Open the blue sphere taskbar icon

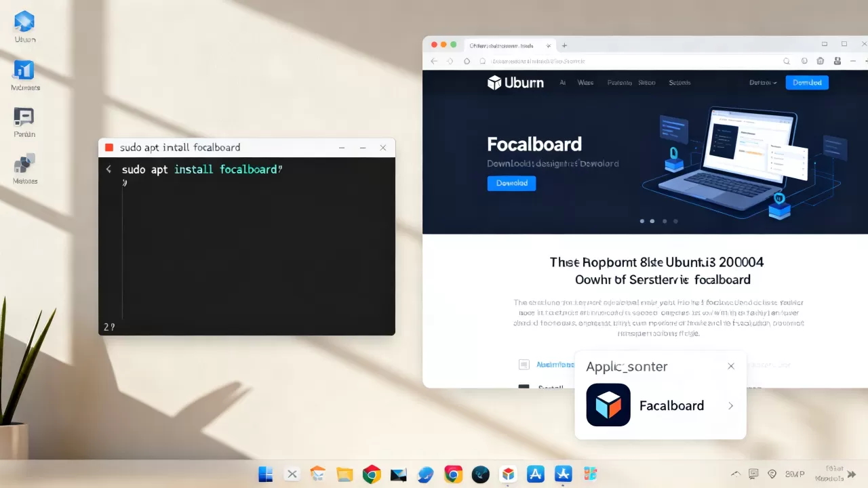coord(426,474)
